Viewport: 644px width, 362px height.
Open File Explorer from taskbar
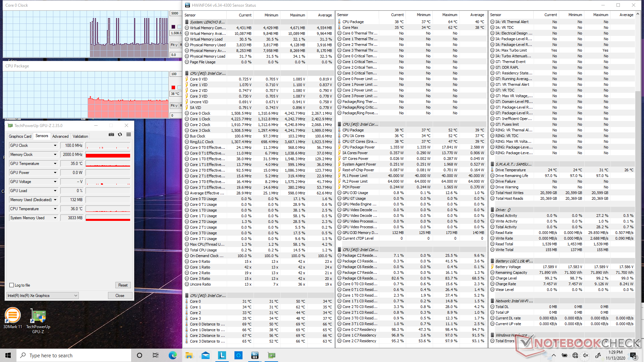(189, 355)
